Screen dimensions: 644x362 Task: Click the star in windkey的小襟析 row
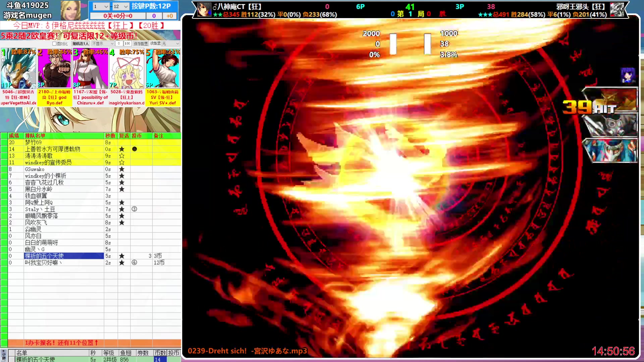click(x=122, y=176)
